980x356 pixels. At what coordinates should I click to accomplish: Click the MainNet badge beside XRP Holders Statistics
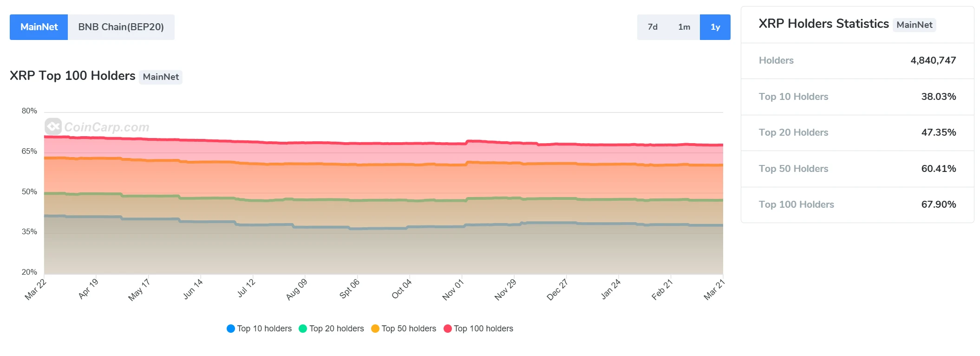click(x=915, y=25)
